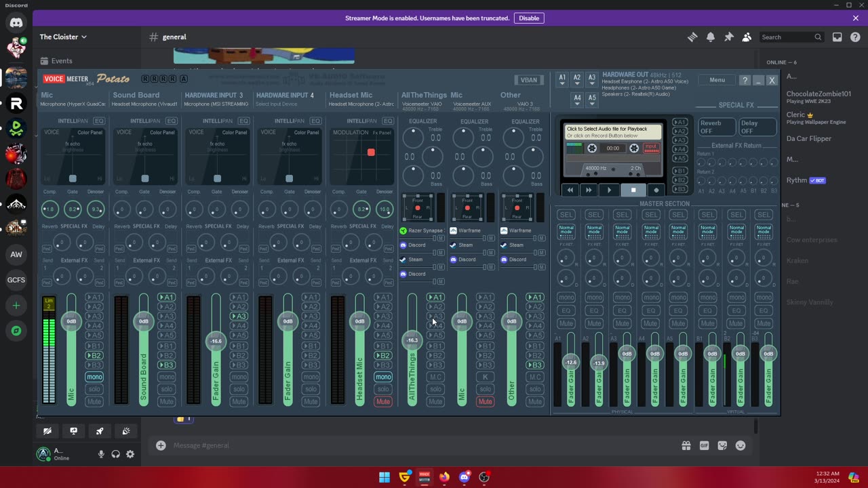Mute the Hardware Input 3 strip

pyautogui.click(x=239, y=401)
